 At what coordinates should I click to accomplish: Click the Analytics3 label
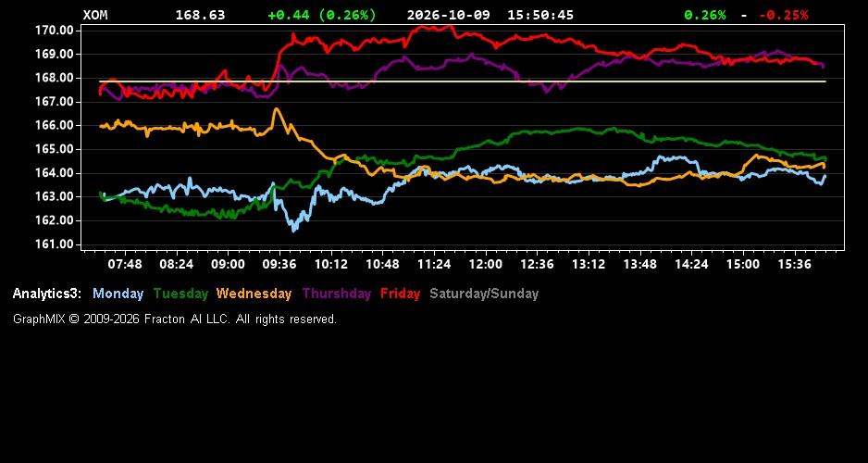pos(47,294)
